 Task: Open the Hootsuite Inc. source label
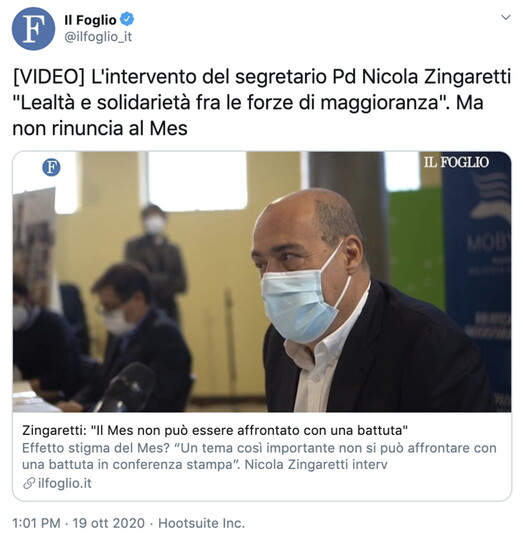(202, 523)
